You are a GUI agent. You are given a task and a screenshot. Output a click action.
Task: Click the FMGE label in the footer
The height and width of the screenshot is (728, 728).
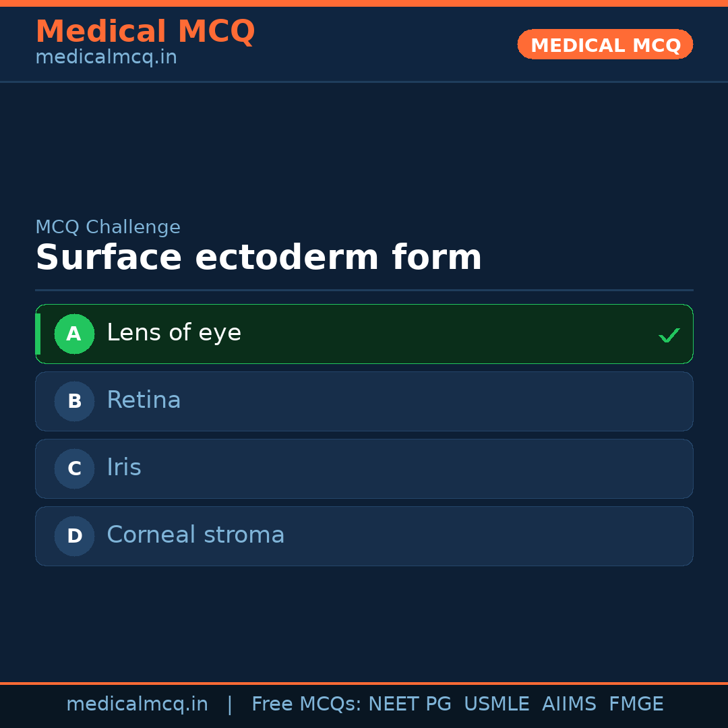pyautogui.click(x=636, y=703)
